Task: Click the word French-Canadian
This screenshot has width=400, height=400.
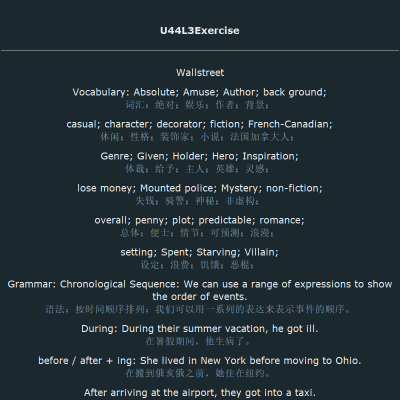Action: 289,124
